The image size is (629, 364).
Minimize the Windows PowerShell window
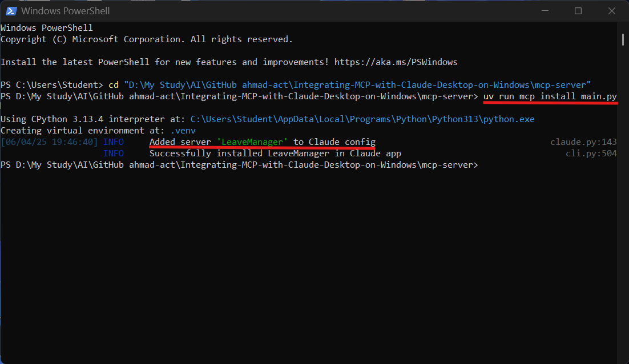coord(545,11)
